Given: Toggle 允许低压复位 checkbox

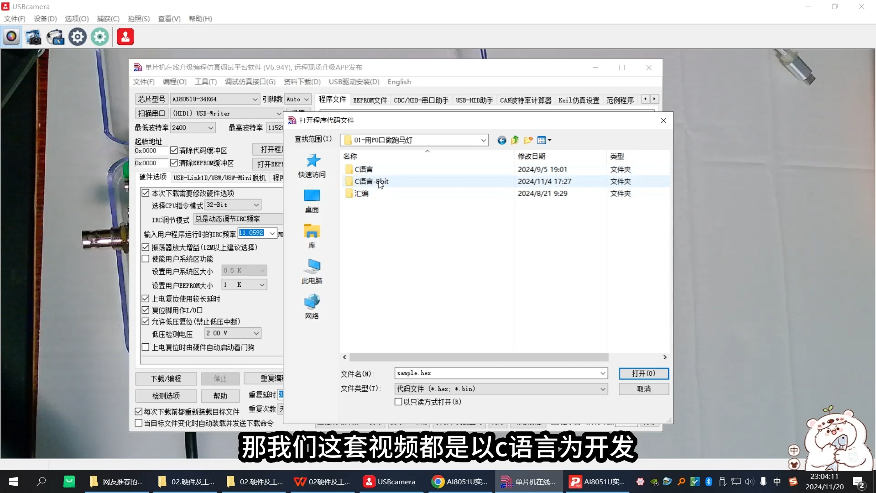Looking at the screenshot, I should (145, 321).
